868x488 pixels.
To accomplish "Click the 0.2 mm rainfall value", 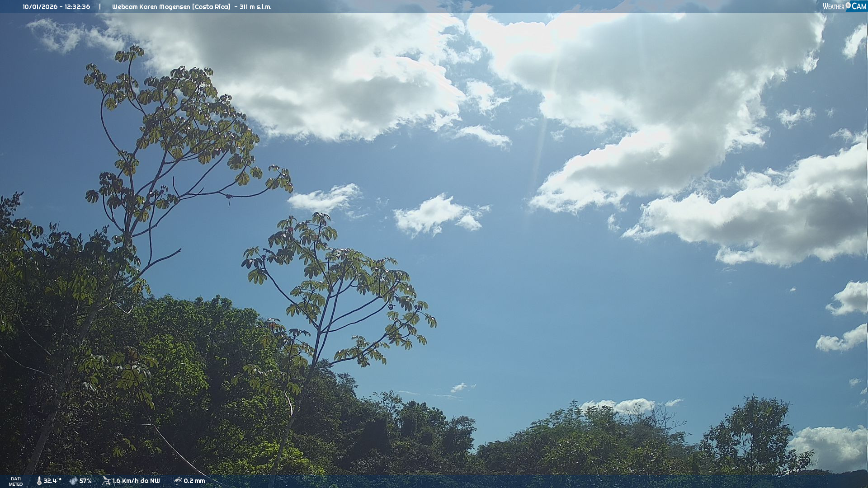I will click(194, 481).
